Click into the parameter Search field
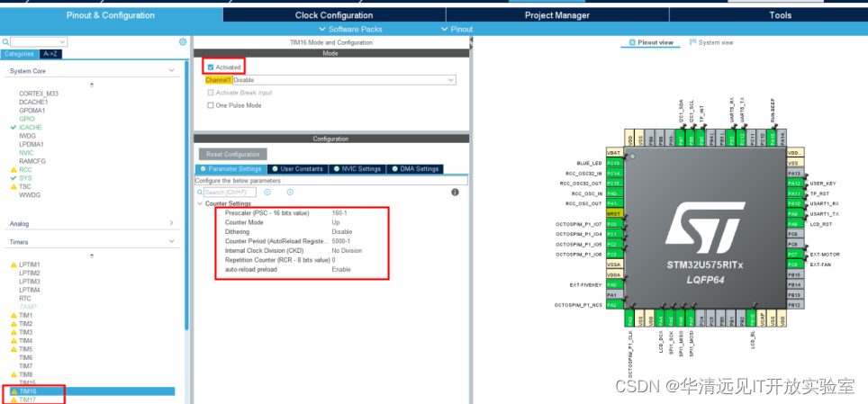The height and width of the screenshot is (404, 868). click(230, 192)
